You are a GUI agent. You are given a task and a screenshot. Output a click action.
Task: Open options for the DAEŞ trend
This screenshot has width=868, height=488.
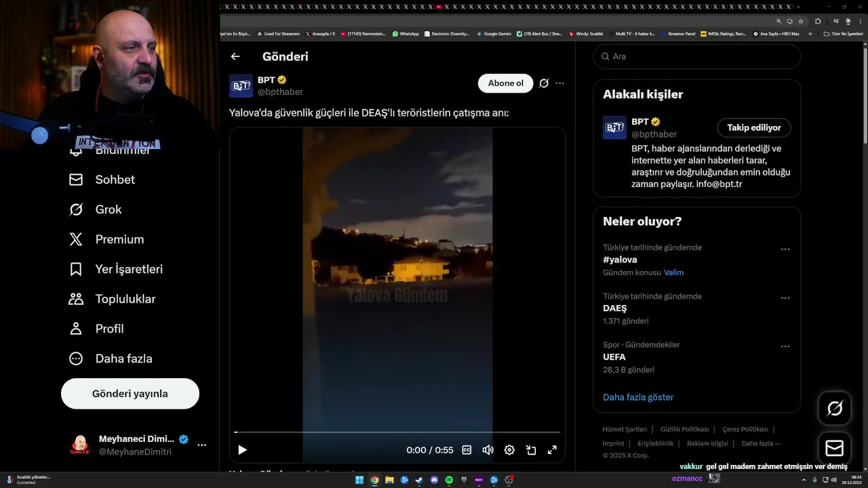coord(785,298)
